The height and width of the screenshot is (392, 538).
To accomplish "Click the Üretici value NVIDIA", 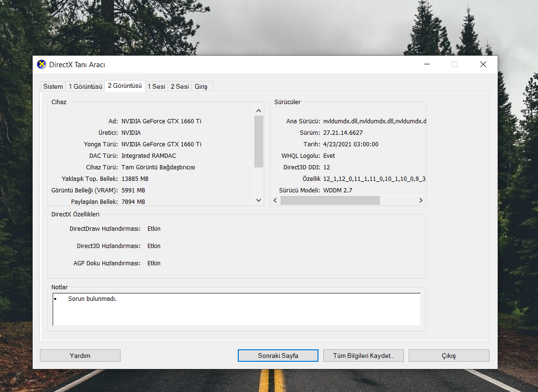I will pyautogui.click(x=131, y=132).
